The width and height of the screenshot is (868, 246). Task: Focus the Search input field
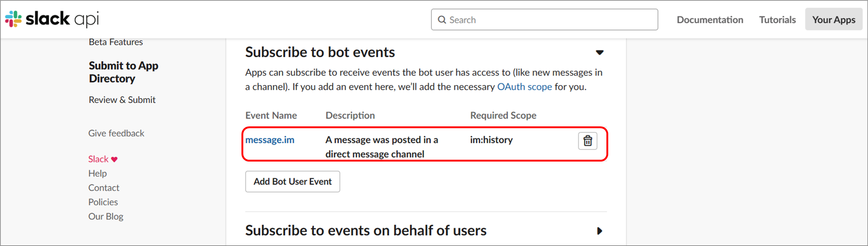tap(544, 20)
